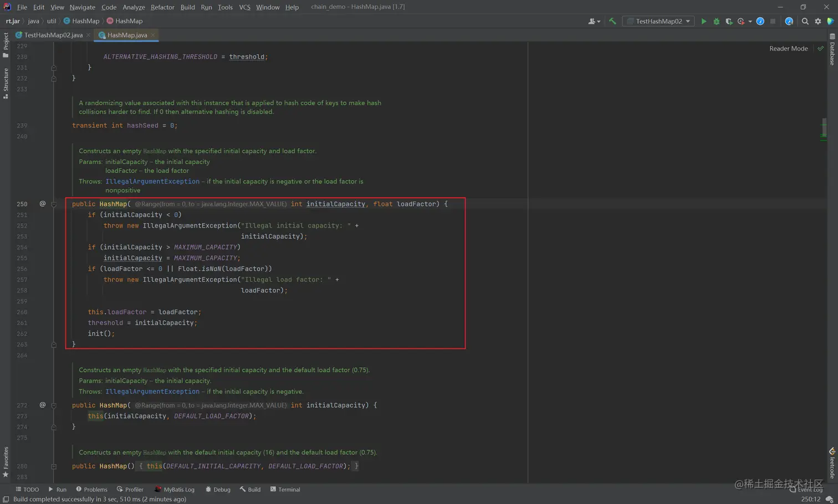The image size is (838, 504).
Task: Open the Run tool window
Action: (x=57, y=490)
